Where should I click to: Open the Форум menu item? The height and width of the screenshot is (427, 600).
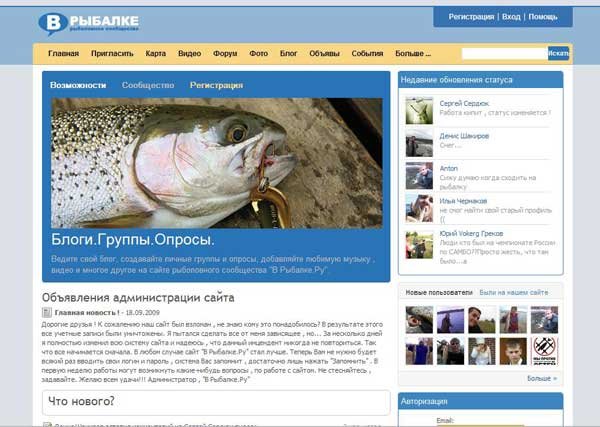[x=225, y=54]
